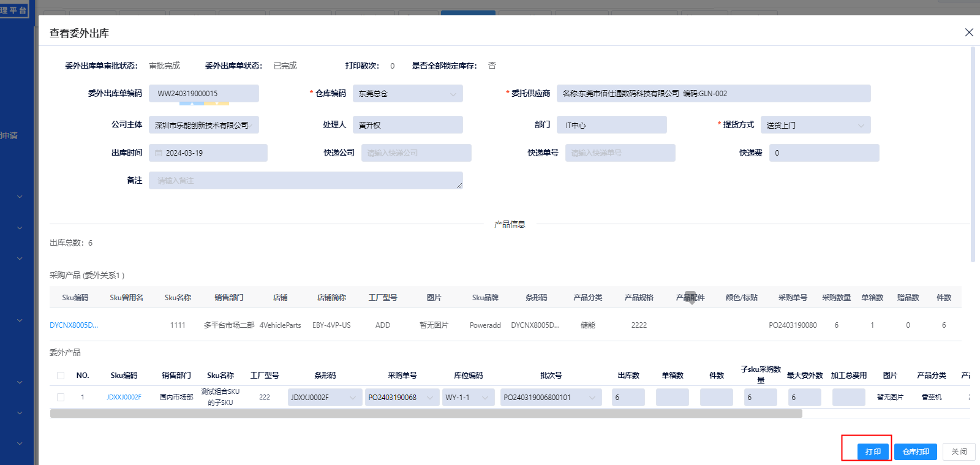The image size is (980, 465).
Task: Click the empty 加工总费用 field
Action: 849,398
